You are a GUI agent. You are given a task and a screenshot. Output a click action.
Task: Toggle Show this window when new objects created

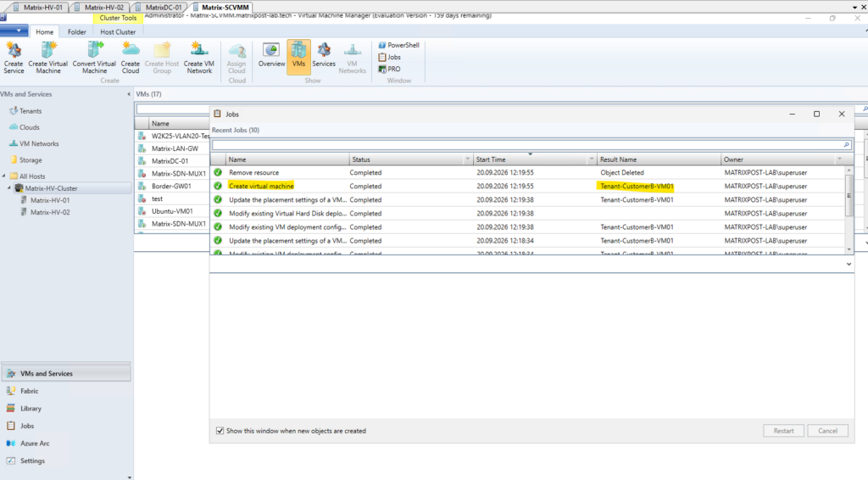point(220,431)
